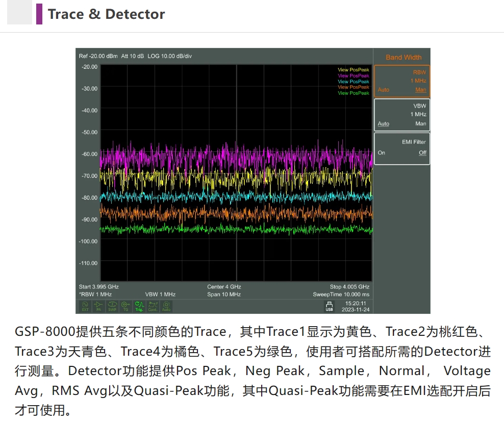Click the Cont. sweep icon
This screenshot has width=504, height=424.
[153, 306]
